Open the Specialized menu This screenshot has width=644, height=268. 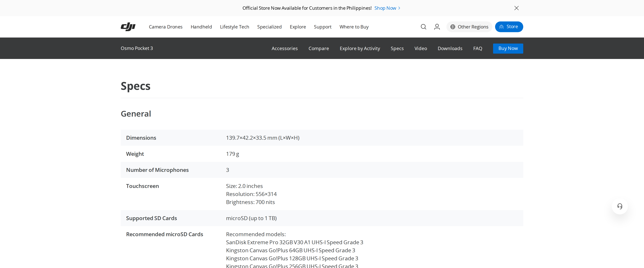[x=269, y=27]
